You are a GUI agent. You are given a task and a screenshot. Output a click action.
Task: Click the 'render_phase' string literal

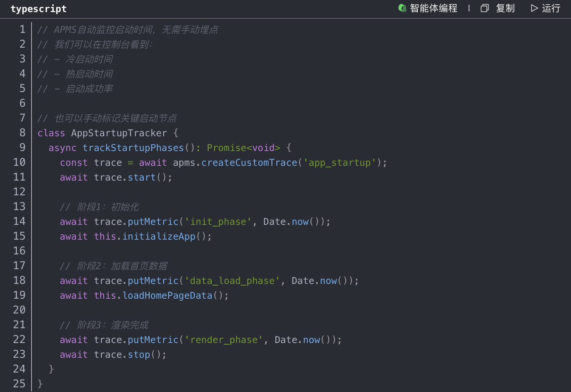(223, 340)
